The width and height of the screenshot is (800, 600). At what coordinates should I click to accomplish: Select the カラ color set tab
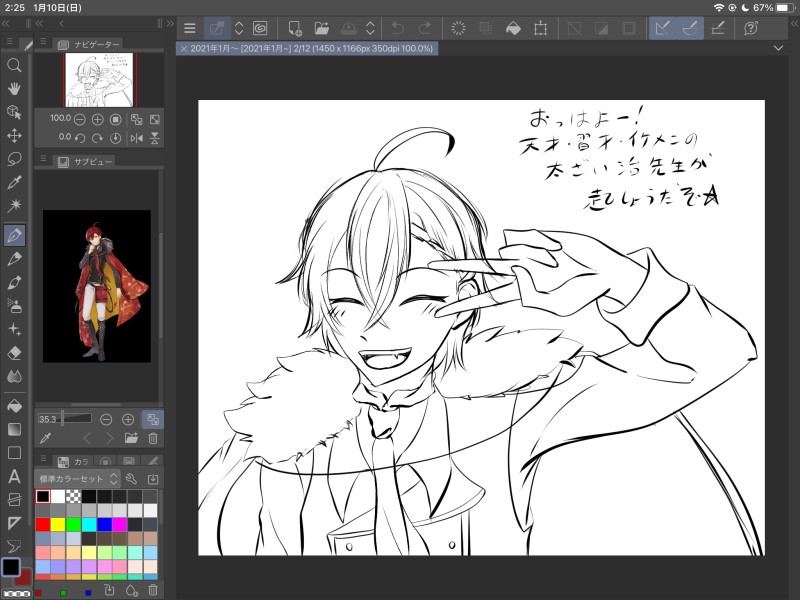click(x=74, y=461)
